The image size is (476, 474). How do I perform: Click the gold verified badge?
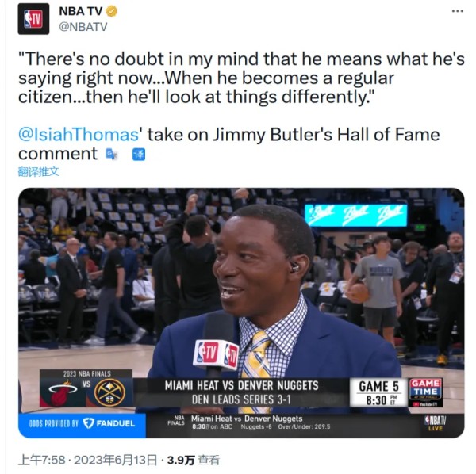(x=111, y=12)
